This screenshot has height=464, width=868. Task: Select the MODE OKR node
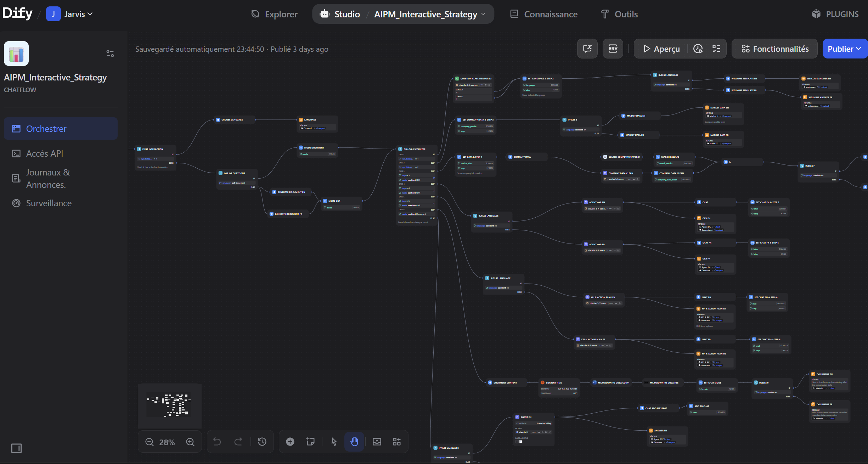(342, 204)
